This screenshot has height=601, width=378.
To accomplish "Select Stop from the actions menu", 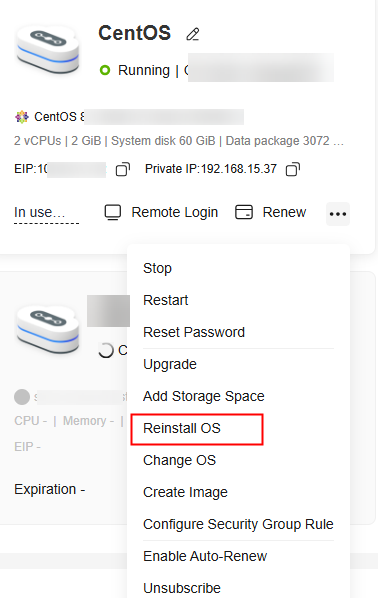I will (x=157, y=268).
